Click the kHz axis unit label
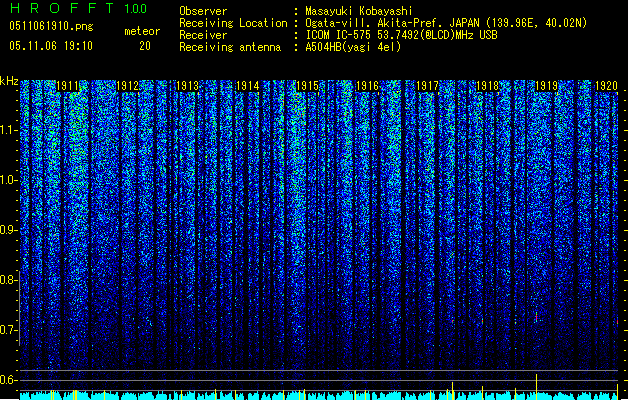Viewport: 629px width, 400px height. (x=9, y=81)
